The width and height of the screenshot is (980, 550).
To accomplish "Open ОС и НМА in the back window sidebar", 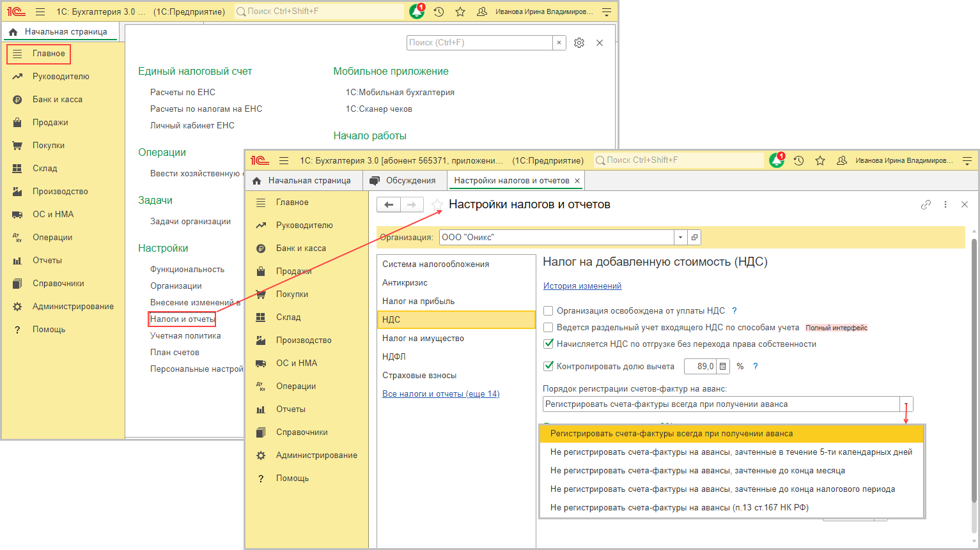I will (53, 215).
